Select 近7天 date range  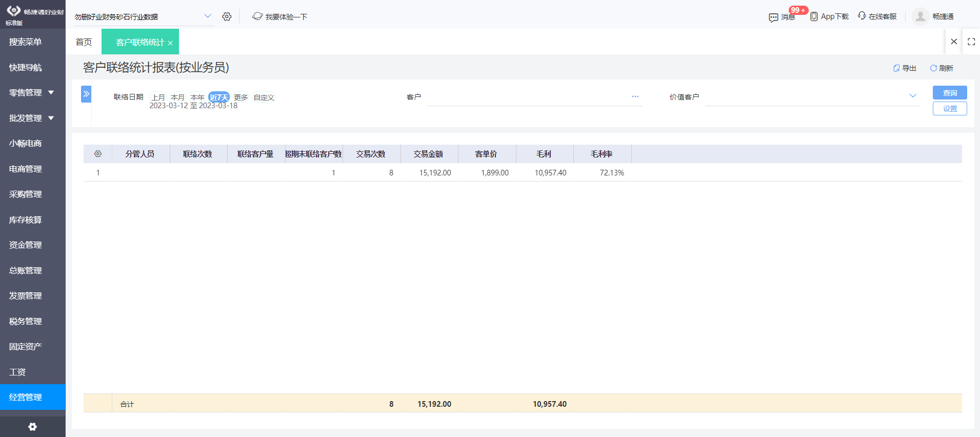pos(219,97)
